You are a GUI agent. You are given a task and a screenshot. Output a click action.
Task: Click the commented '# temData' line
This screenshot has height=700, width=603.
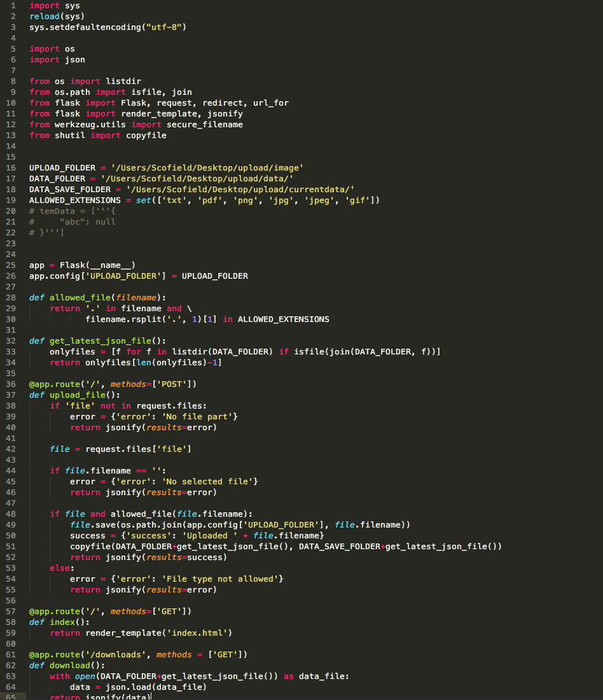(x=73, y=211)
